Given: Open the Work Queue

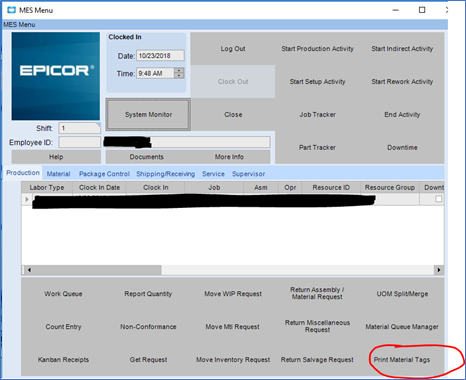Looking at the screenshot, I should click(x=63, y=294).
